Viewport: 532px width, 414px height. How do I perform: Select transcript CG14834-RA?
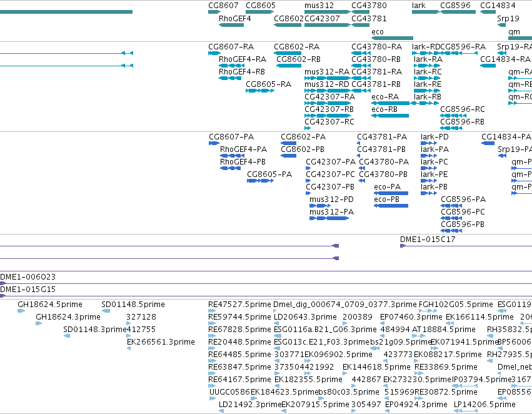click(x=505, y=59)
